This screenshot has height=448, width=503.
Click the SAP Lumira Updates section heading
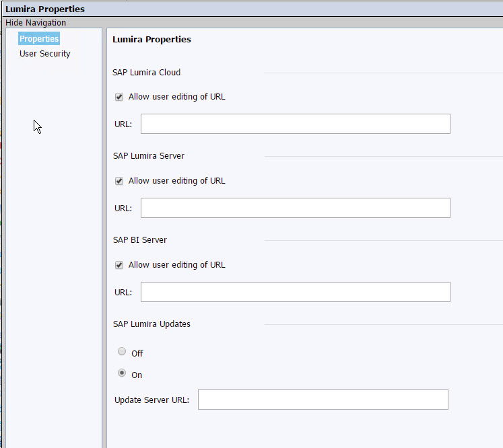152,324
